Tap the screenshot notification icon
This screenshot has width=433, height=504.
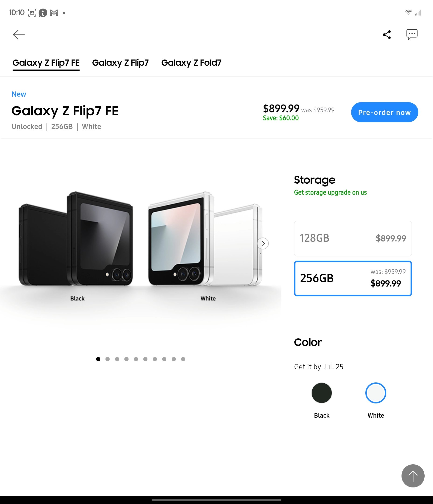pos(32,13)
